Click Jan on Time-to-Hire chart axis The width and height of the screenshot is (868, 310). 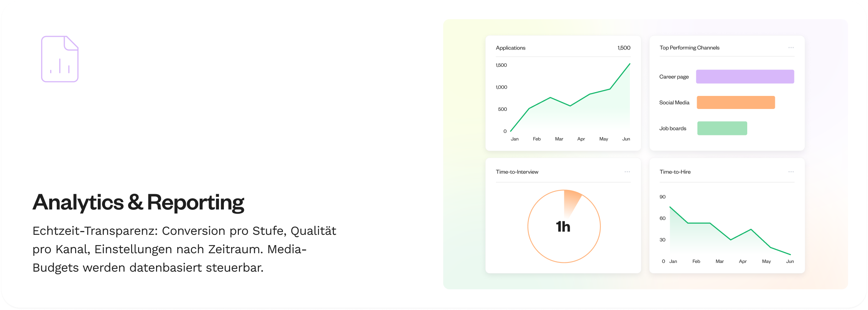click(673, 261)
